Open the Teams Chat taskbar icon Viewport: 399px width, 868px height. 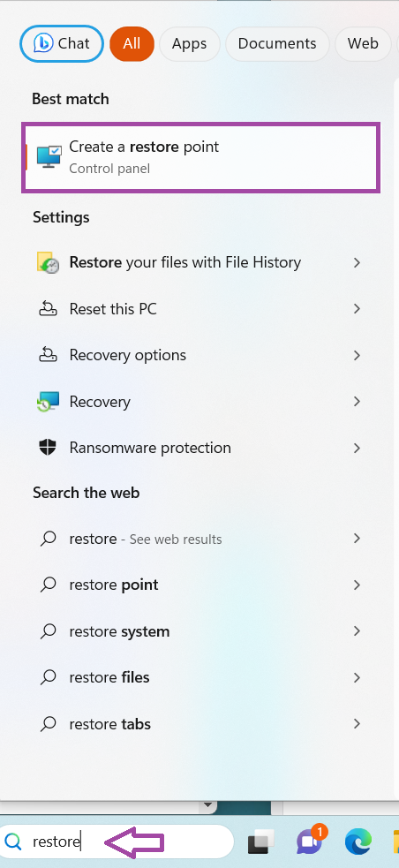(x=311, y=842)
